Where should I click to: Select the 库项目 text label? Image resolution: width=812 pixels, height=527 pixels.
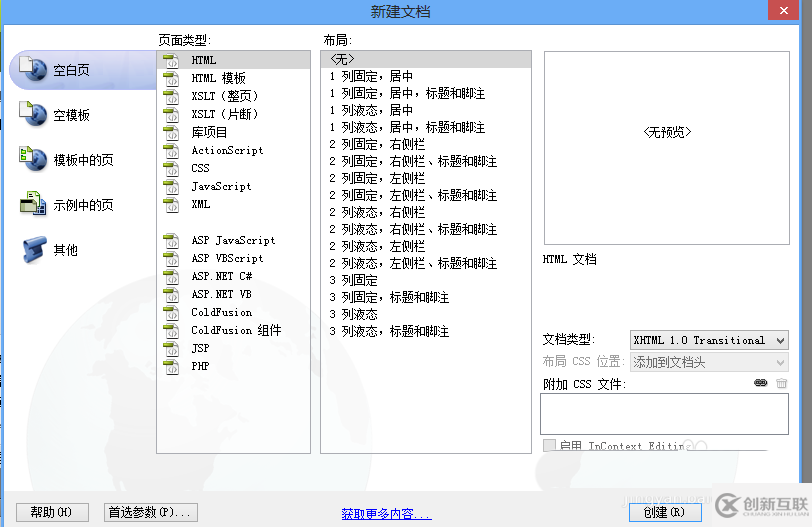click(209, 132)
